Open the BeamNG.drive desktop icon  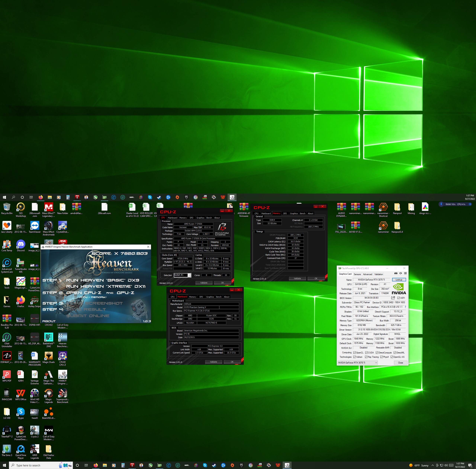point(49,413)
